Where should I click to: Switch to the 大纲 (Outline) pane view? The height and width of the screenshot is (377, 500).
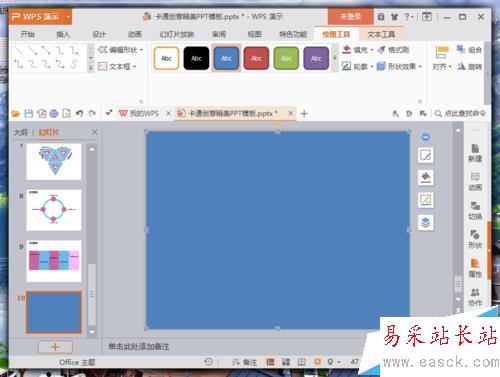click(21, 132)
